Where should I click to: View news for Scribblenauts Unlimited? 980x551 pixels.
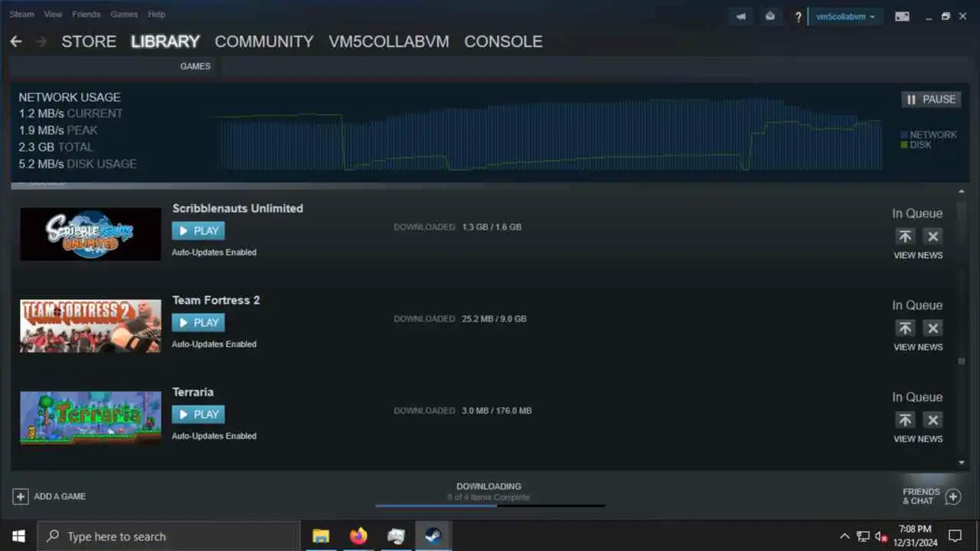(x=918, y=256)
